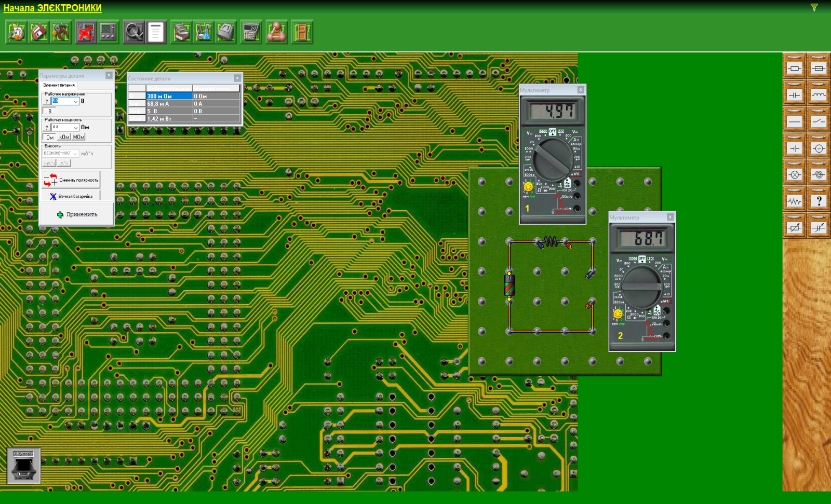
Task: Pick the variable capacitor drawer
Action: (x=819, y=226)
